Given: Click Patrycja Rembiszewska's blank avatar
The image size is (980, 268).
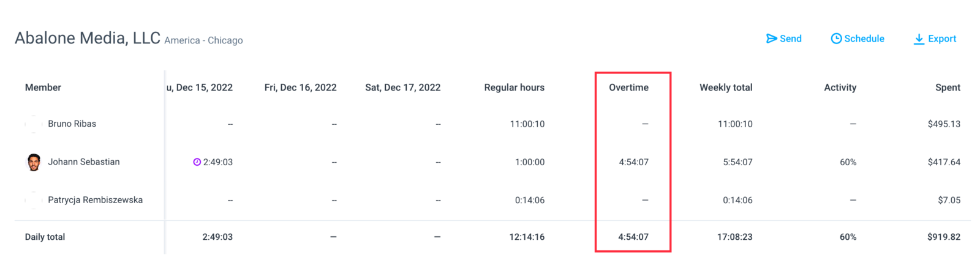Looking at the screenshot, I should (34, 200).
